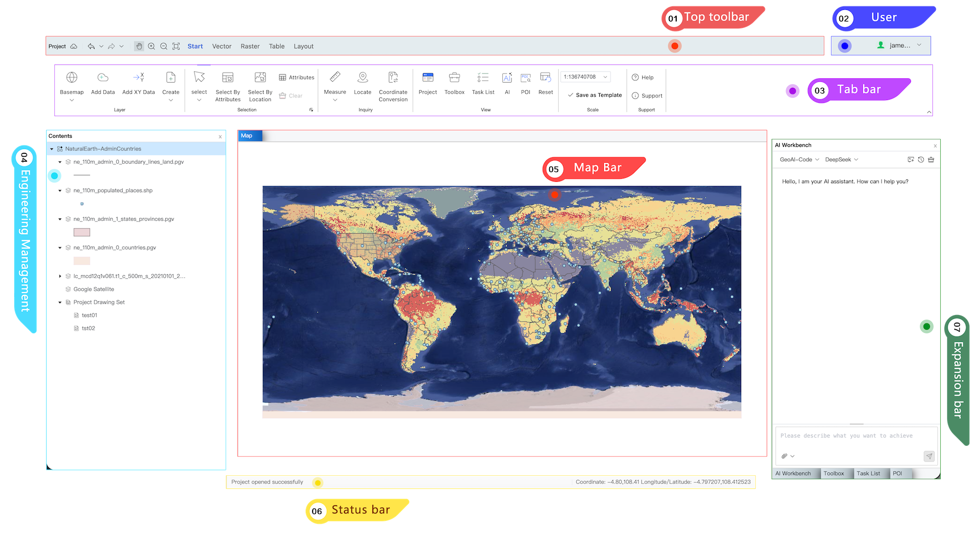This screenshot has width=980, height=535.
Task: Toggle Save as Template checkmark
Action: pyautogui.click(x=570, y=95)
